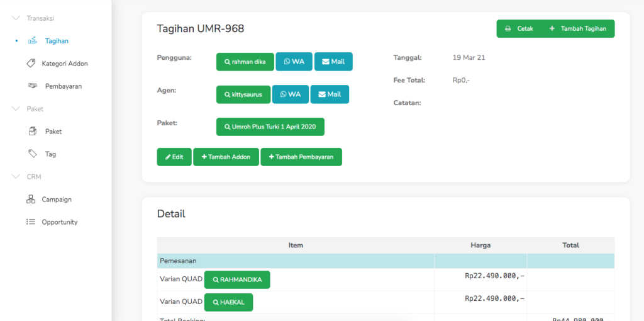
Task: Send Mail to agent kittysaurus
Action: click(330, 94)
